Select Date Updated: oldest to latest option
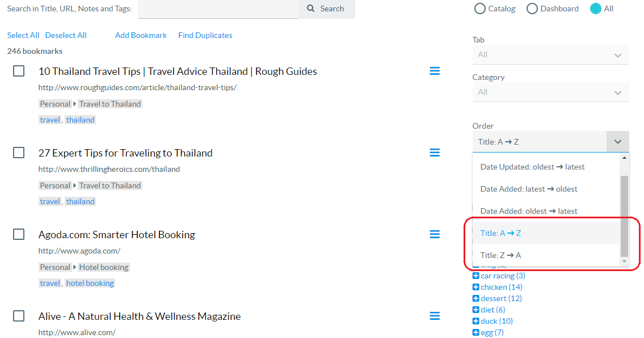The image size is (644, 338). point(531,167)
